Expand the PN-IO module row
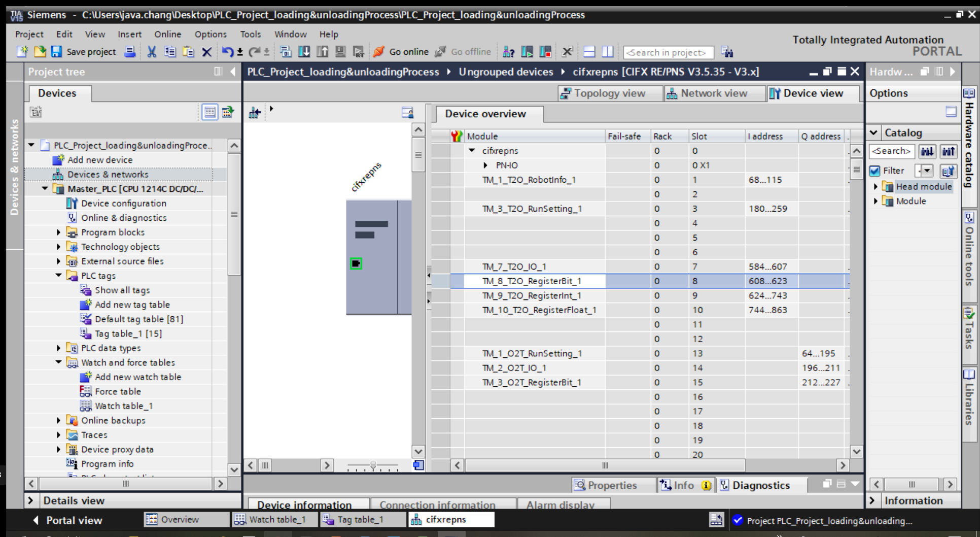Image resolution: width=980 pixels, height=537 pixels. pyautogui.click(x=485, y=165)
